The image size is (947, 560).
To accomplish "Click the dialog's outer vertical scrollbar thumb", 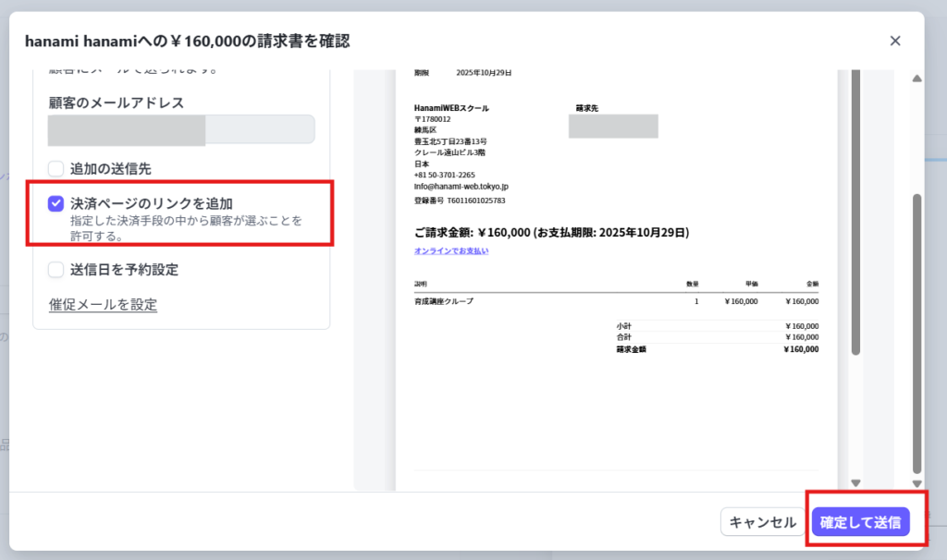I will tap(916, 333).
